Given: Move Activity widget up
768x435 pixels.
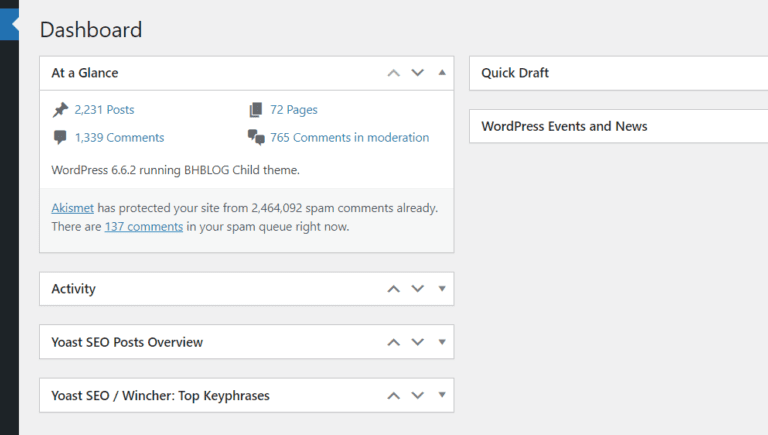Looking at the screenshot, I should pos(394,289).
